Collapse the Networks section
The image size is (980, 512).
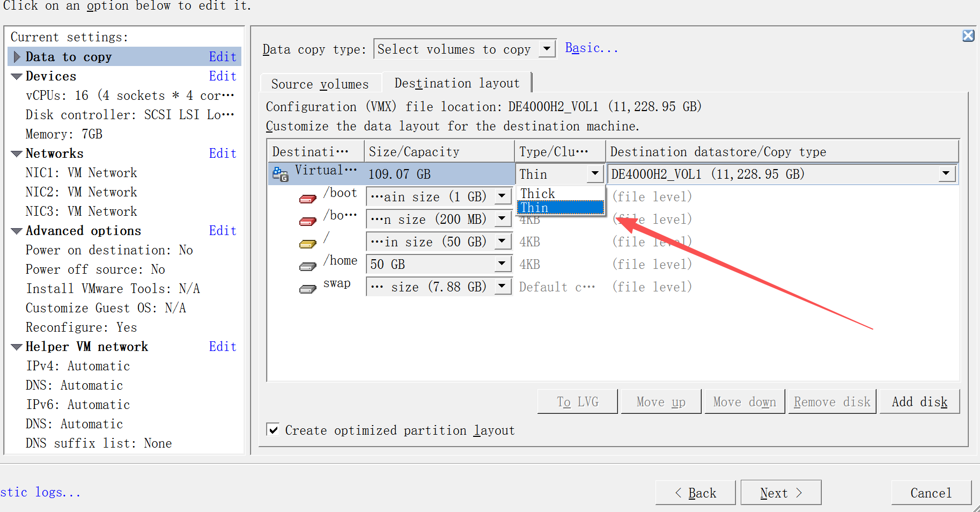tap(17, 154)
